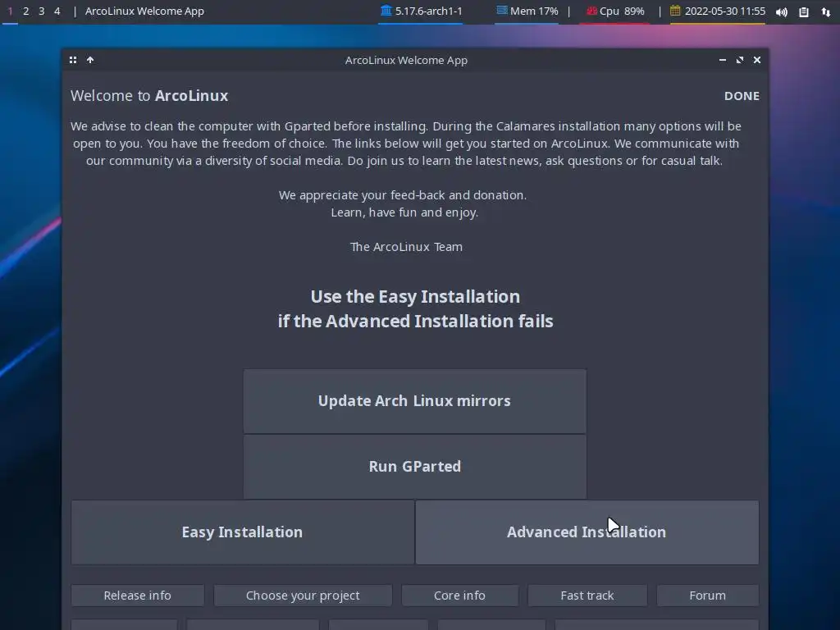Click the calendar icon beside the date
The width and height of the screenshot is (840, 630).
click(x=675, y=11)
